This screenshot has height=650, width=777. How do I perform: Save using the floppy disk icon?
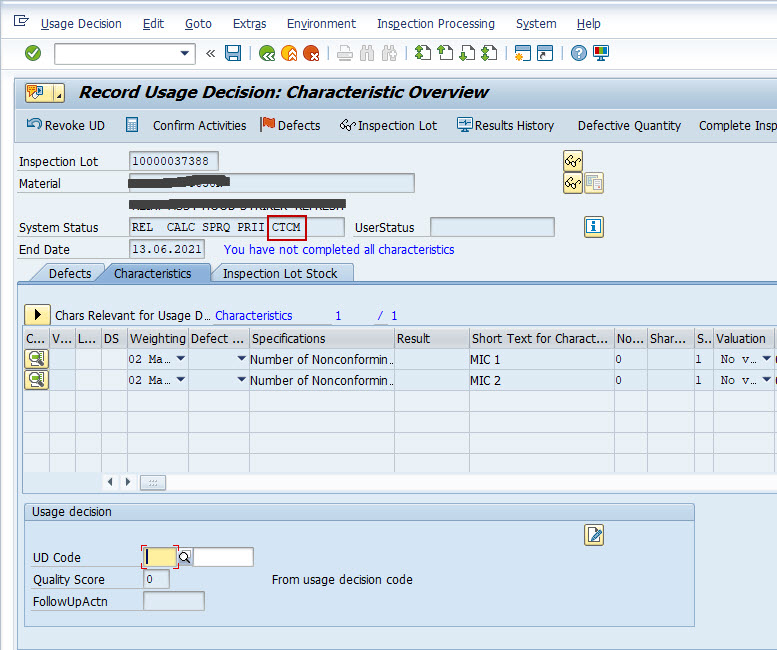click(233, 53)
